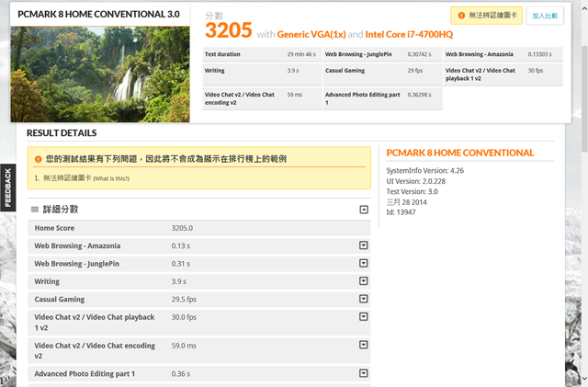The height and width of the screenshot is (387, 588).
Task: Click the PCMARK 8 HOME CONVENTIONAL 3.0 title
Action: coord(98,15)
